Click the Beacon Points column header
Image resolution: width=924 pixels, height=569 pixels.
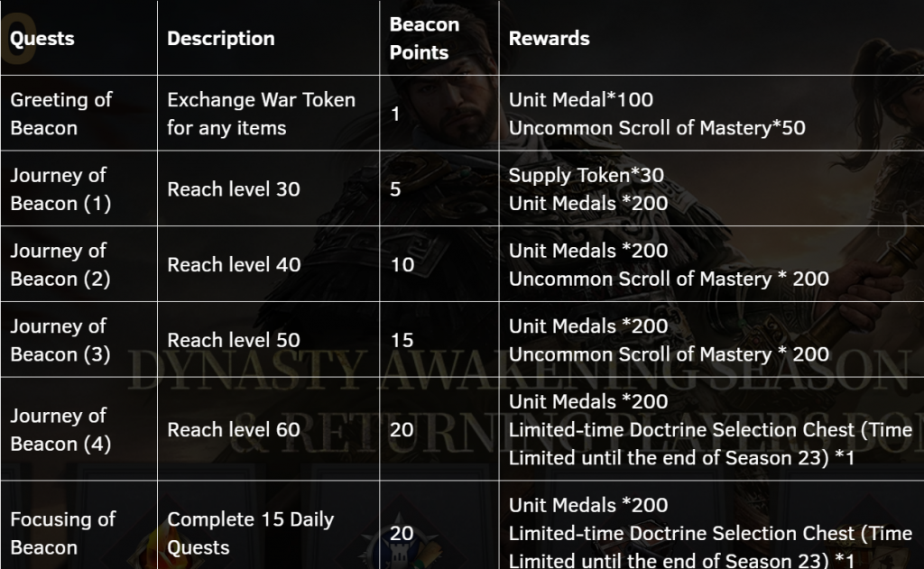(424, 38)
